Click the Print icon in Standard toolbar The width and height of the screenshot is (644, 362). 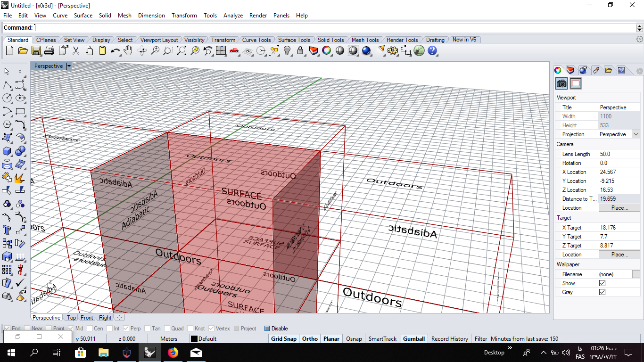pyautogui.click(x=49, y=51)
